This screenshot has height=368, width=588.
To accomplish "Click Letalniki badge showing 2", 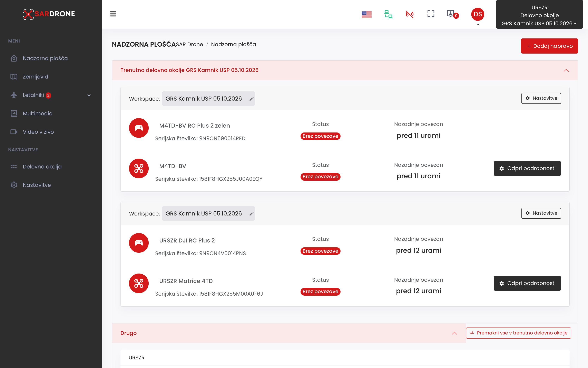I will point(48,95).
